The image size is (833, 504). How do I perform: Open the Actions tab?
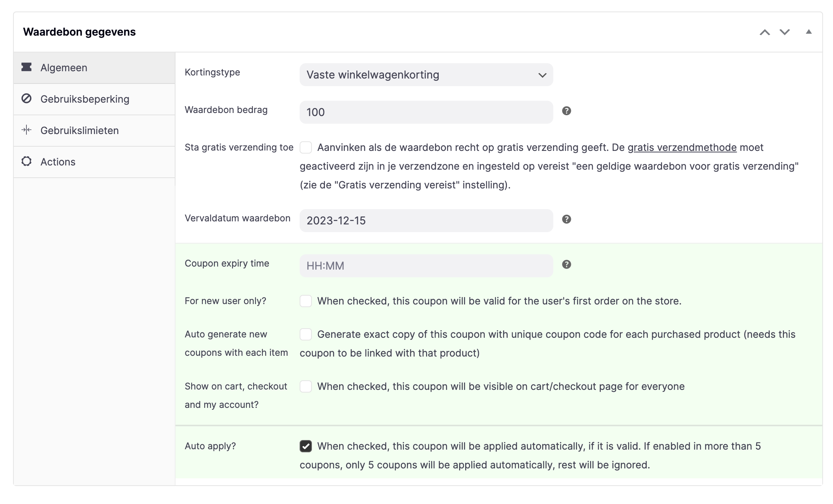[x=58, y=162]
